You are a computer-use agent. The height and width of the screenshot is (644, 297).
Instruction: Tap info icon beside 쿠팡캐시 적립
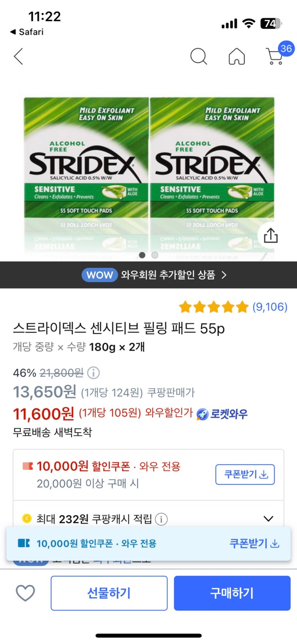161,519
